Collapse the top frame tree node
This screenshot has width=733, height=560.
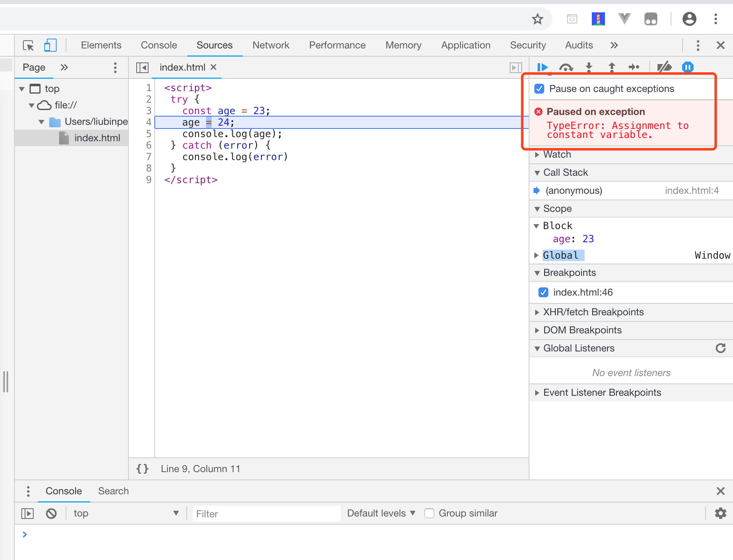click(x=22, y=89)
